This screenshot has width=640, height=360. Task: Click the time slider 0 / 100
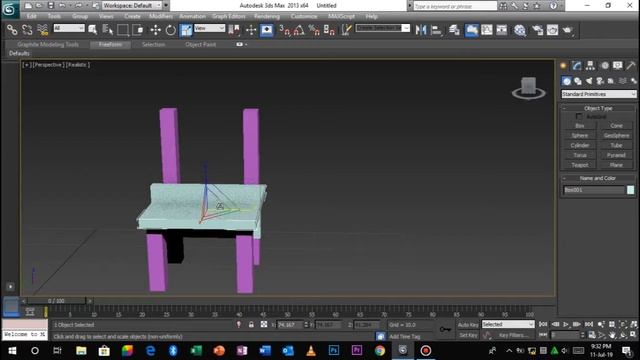pyautogui.click(x=56, y=301)
